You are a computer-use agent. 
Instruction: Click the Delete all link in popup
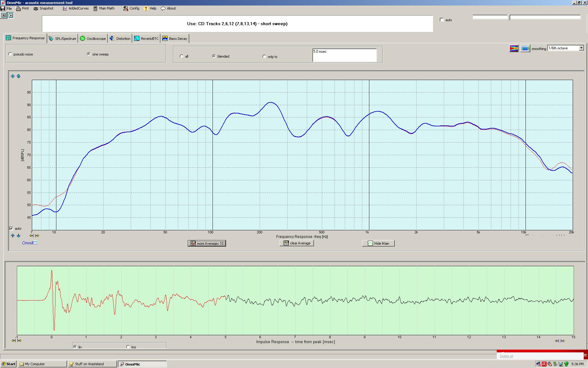506,356
